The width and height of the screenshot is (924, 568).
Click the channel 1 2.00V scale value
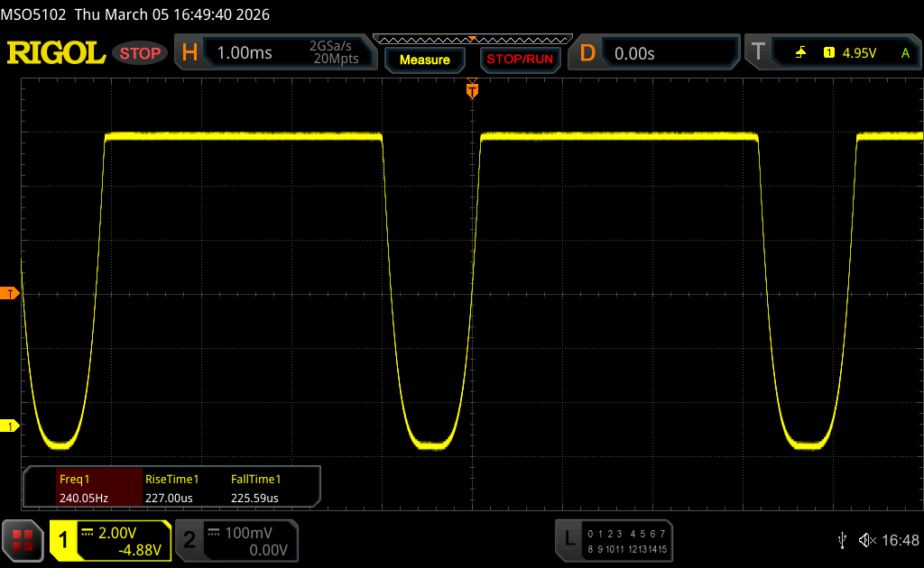(x=117, y=533)
